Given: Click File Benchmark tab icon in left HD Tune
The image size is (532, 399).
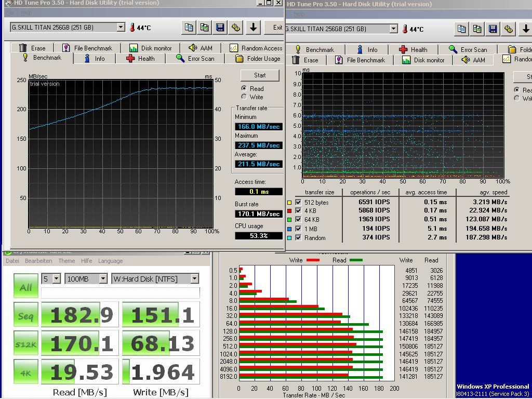Looking at the screenshot, I should click(66, 48).
